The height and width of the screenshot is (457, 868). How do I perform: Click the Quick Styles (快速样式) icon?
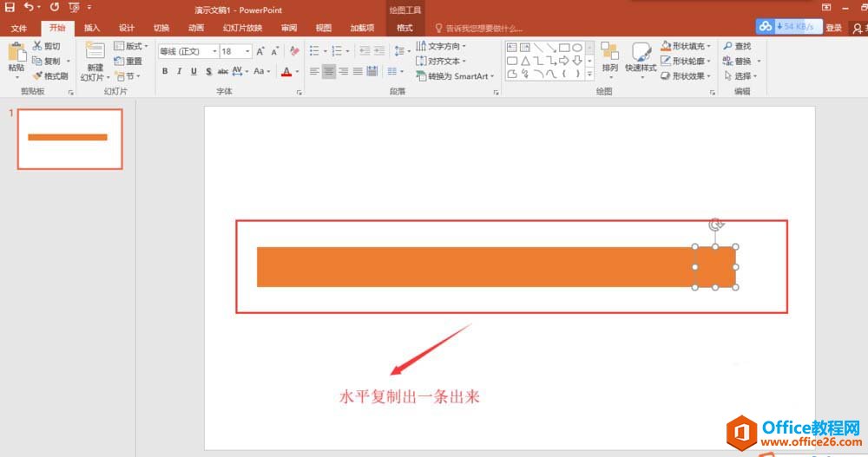click(x=641, y=55)
